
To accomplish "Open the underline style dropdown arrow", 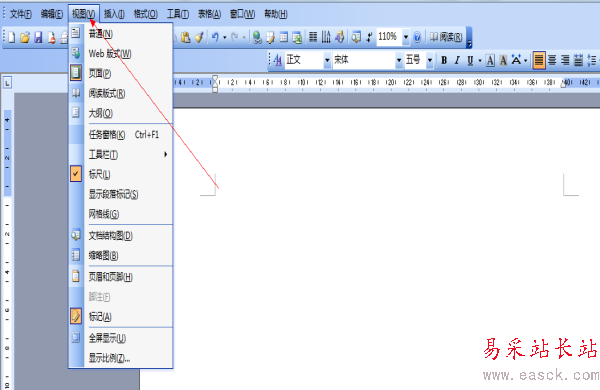I will (x=479, y=60).
